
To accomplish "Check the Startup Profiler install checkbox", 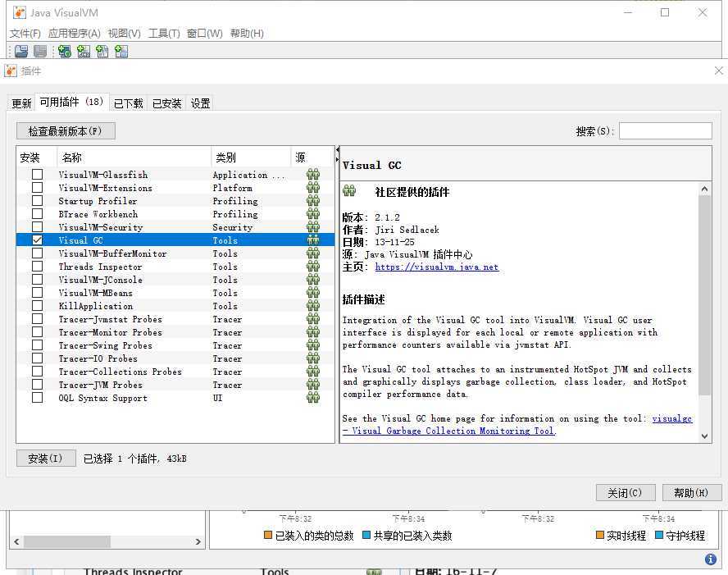I will [37, 200].
